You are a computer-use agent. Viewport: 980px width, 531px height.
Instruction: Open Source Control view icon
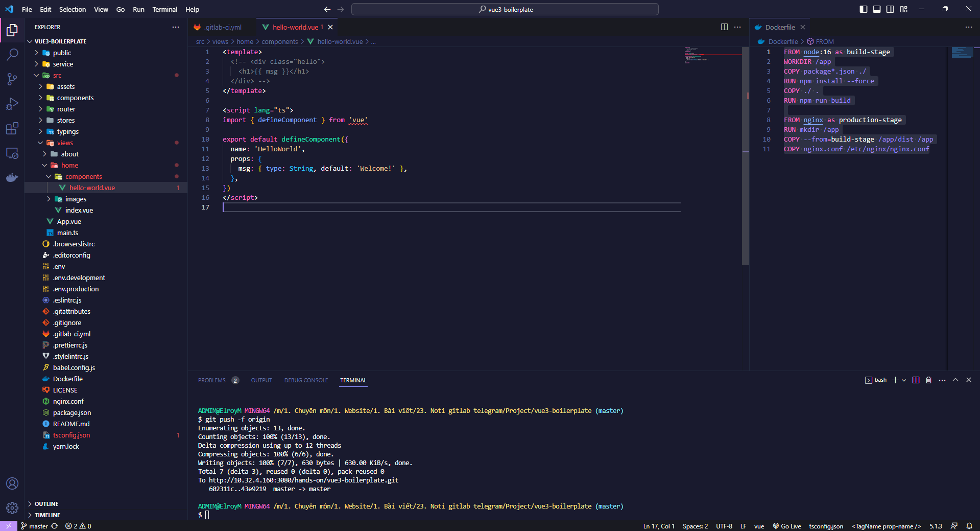coord(12,79)
